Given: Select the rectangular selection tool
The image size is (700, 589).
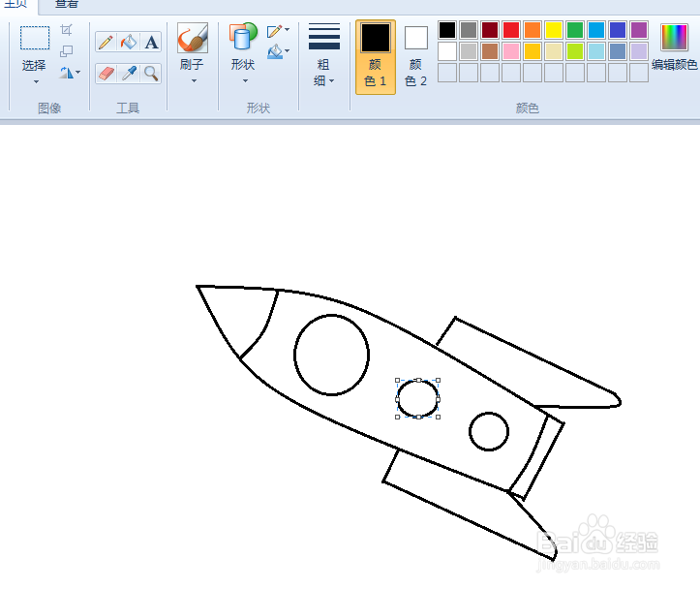Looking at the screenshot, I should pos(35,38).
